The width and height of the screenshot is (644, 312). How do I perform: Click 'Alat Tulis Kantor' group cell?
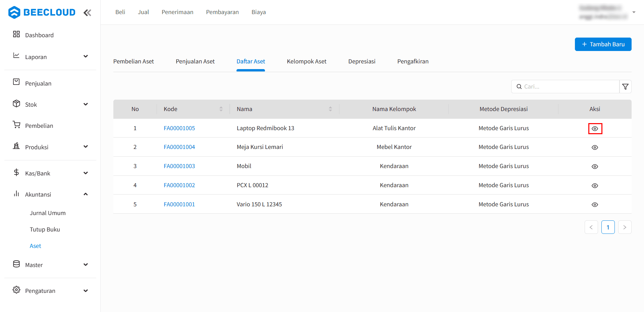394,128
